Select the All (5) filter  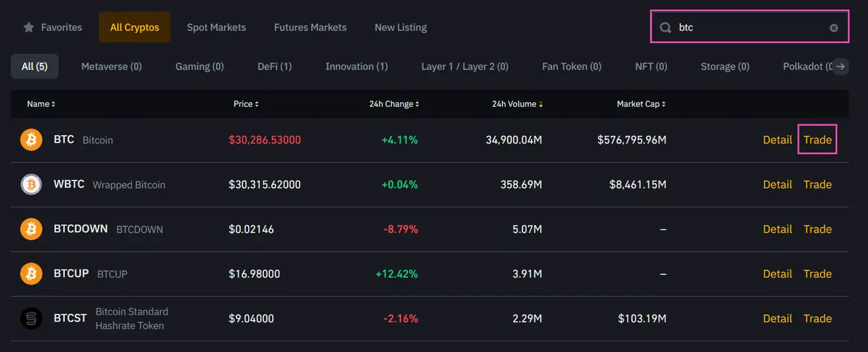pos(35,66)
